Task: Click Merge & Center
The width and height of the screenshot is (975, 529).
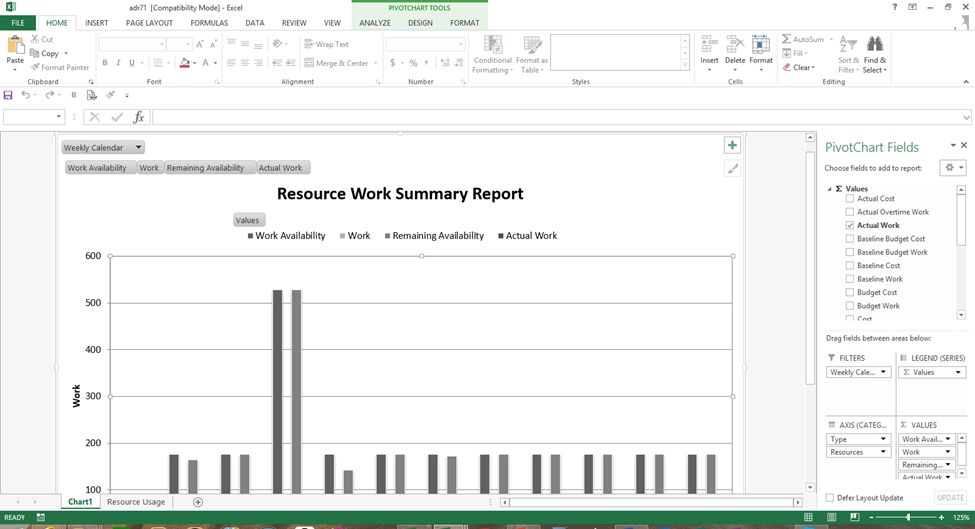Action: pos(336,63)
